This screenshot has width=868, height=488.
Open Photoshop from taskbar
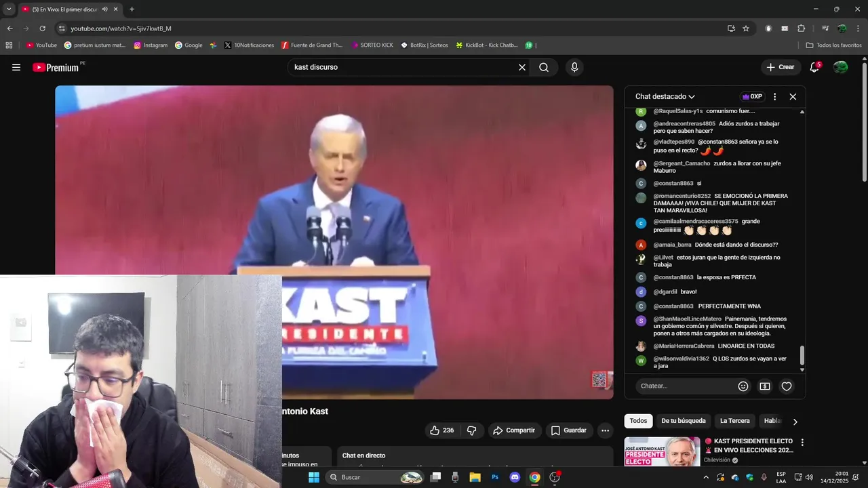coord(495,477)
